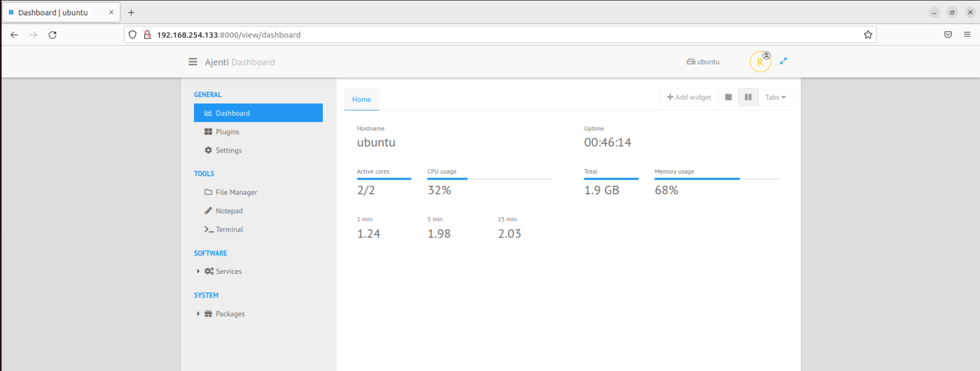Click the browser bookmark star
Screen dimensions: 980x371
pos(868,34)
